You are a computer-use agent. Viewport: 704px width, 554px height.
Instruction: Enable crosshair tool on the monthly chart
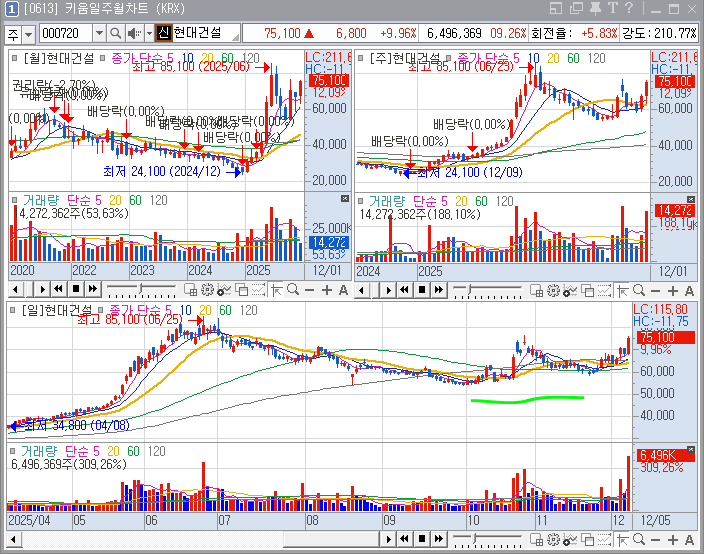(277, 290)
